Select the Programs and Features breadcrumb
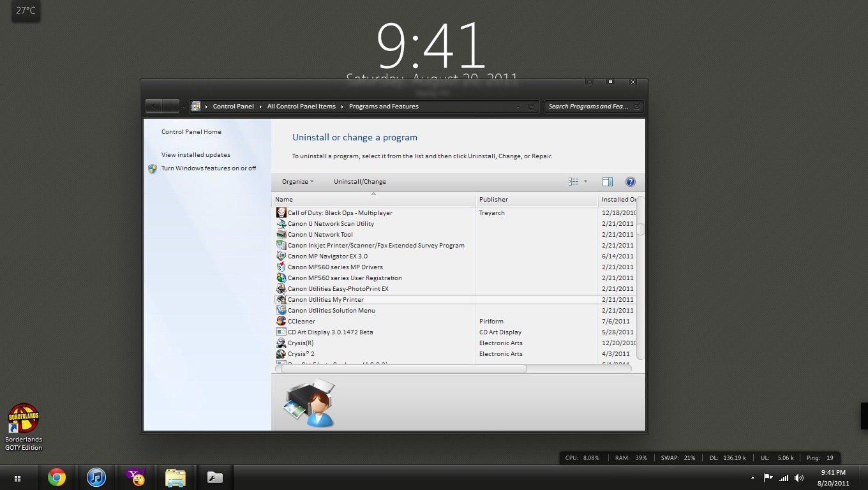 (x=384, y=107)
